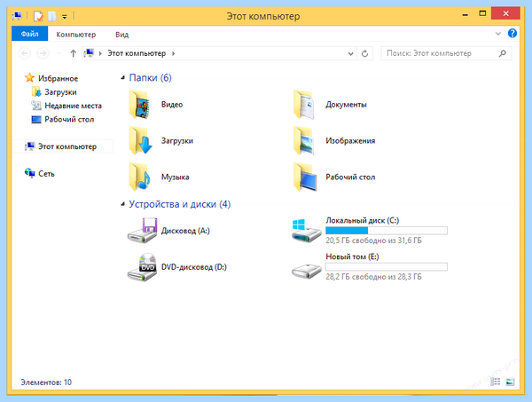
Task: Click the arrow after Этот компьютер in address bar
Action: tap(174, 53)
